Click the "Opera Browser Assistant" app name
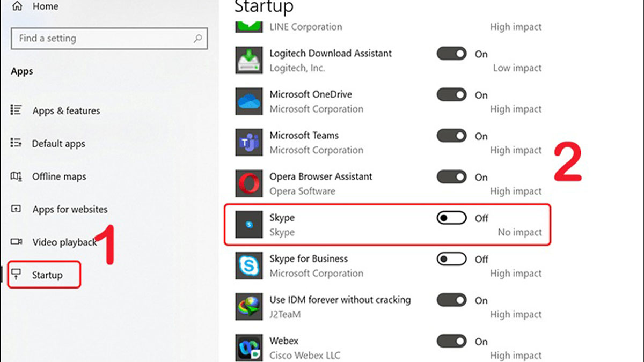The image size is (644, 362). tap(321, 176)
